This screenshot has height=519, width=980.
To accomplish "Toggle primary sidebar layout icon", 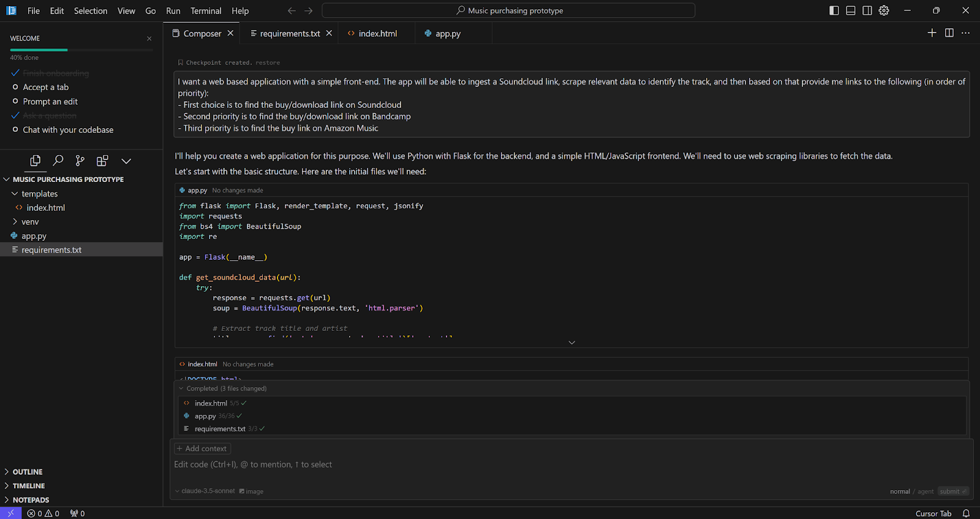I will (x=834, y=10).
